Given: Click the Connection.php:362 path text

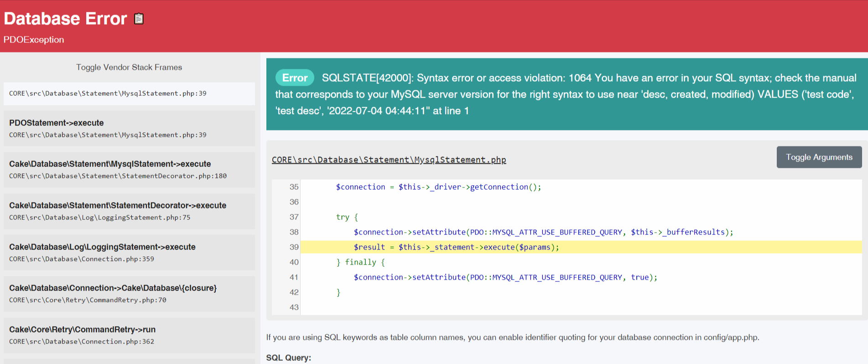Looking at the screenshot, I should pos(82,342).
